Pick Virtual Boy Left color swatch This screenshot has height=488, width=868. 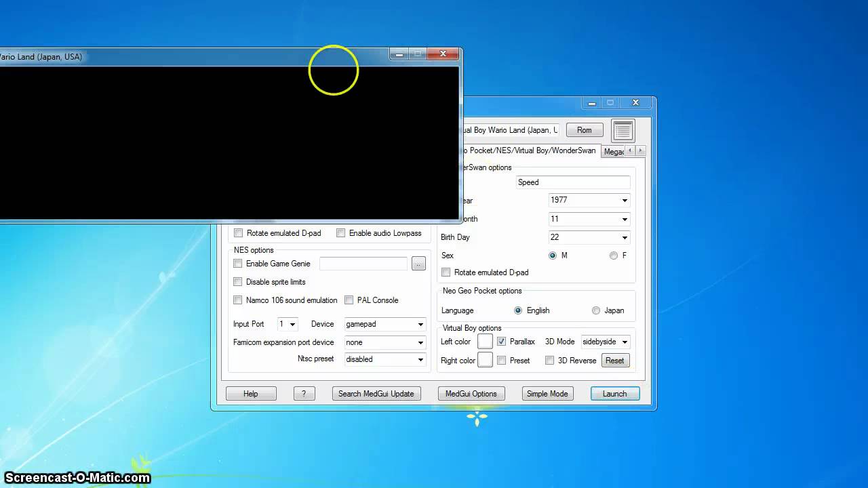click(485, 342)
